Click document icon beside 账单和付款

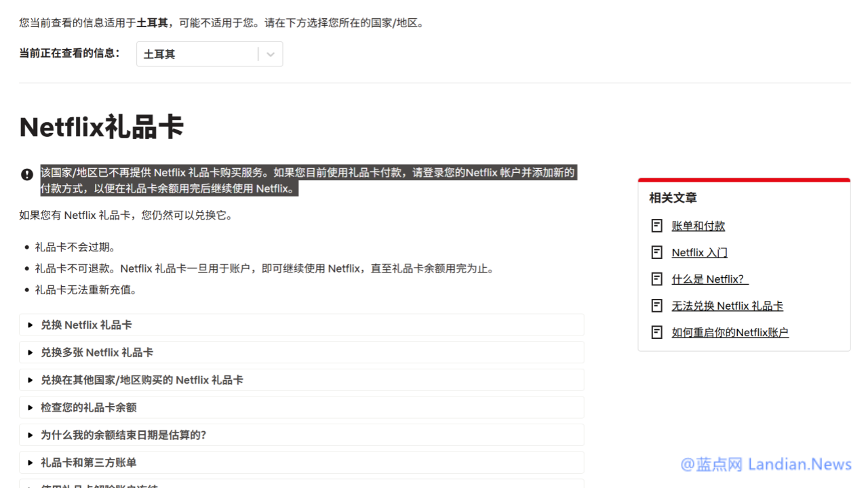[656, 226]
